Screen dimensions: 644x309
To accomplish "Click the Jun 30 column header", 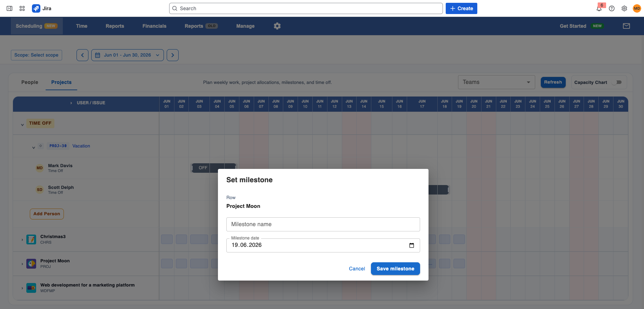I will tap(620, 104).
